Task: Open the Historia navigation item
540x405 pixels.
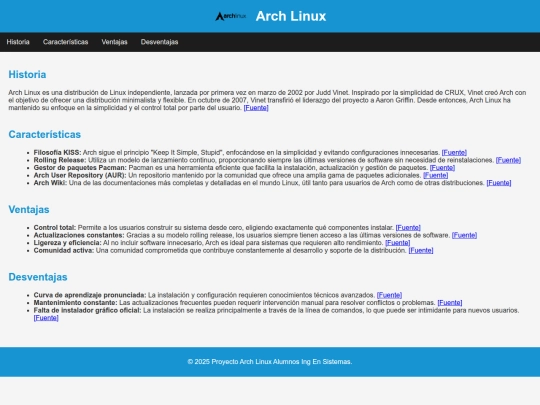Action: click(x=18, y=42)
